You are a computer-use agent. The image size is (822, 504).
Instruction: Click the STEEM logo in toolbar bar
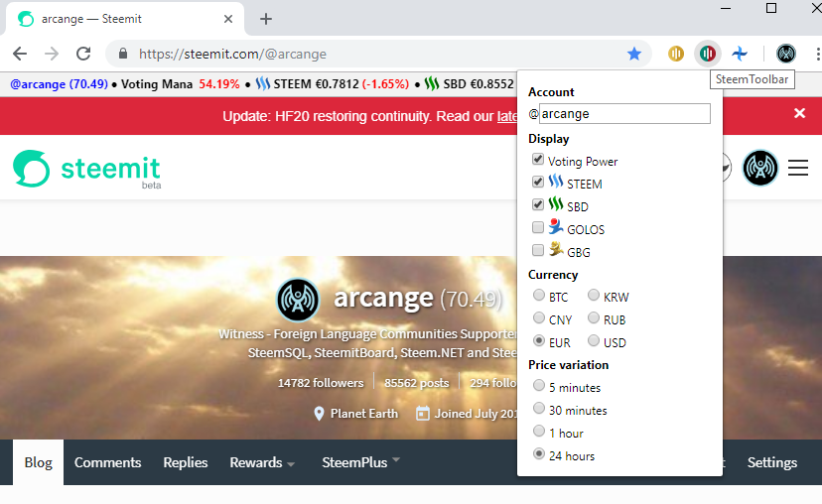pos(263,83)
